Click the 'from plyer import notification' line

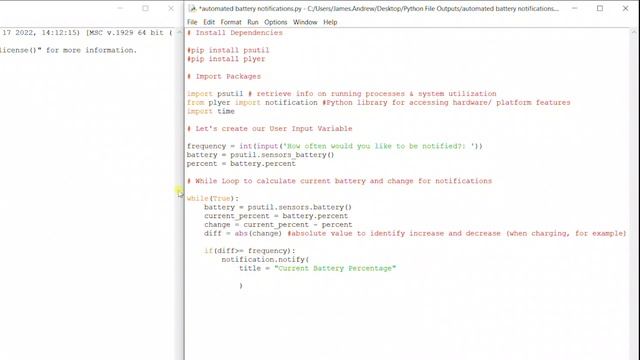point(378,102)
